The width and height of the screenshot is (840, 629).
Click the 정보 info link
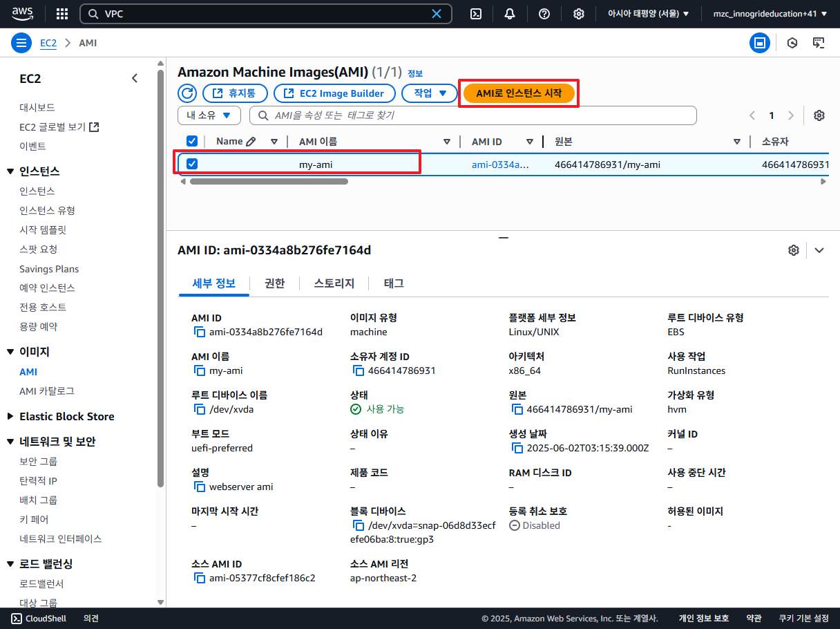(x=415, y=73)
